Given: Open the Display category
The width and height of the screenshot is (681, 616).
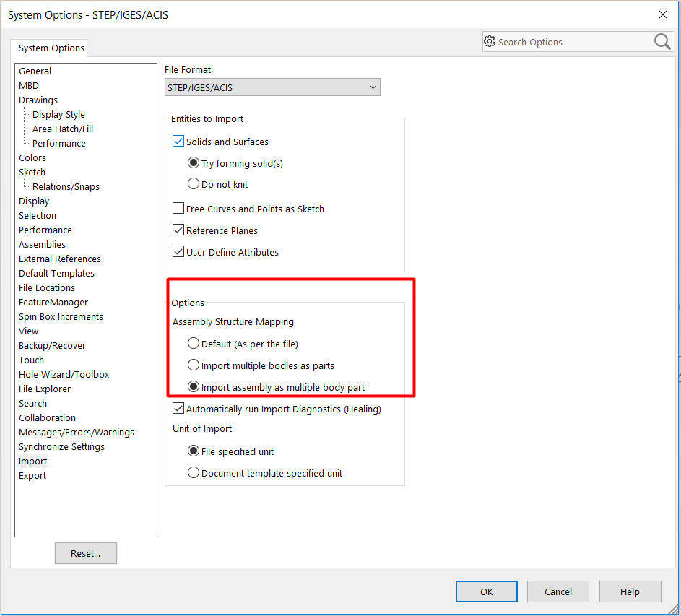Looking at the screenshot, I should [34, 201].
